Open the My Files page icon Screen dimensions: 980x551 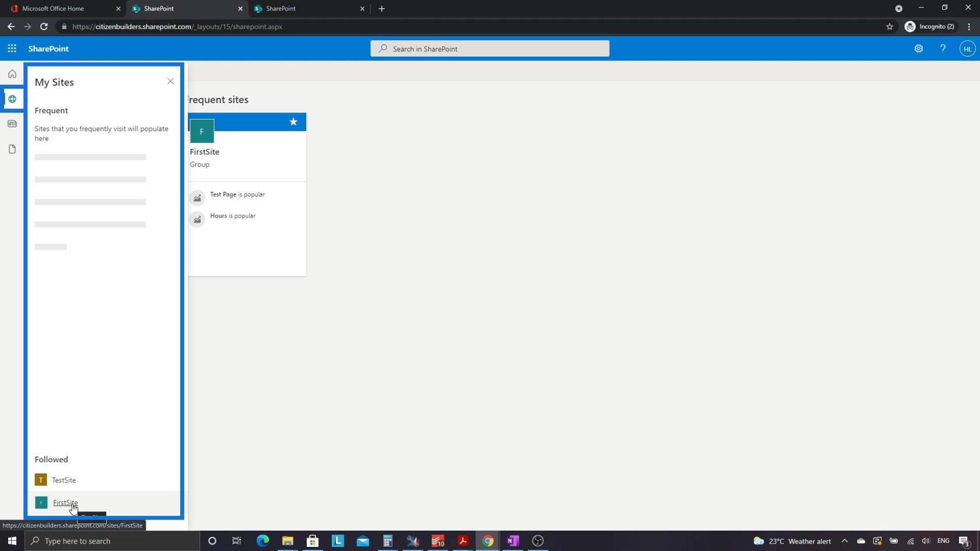[x=12, y=149]
